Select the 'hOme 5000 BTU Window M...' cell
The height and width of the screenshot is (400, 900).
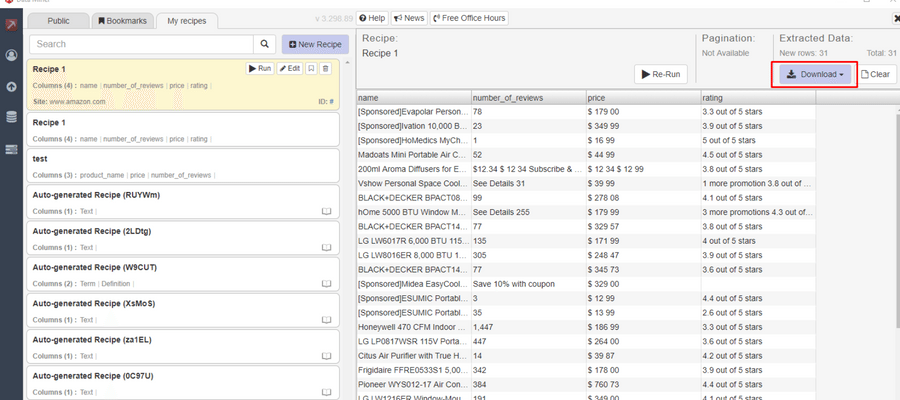coord(414,212)
